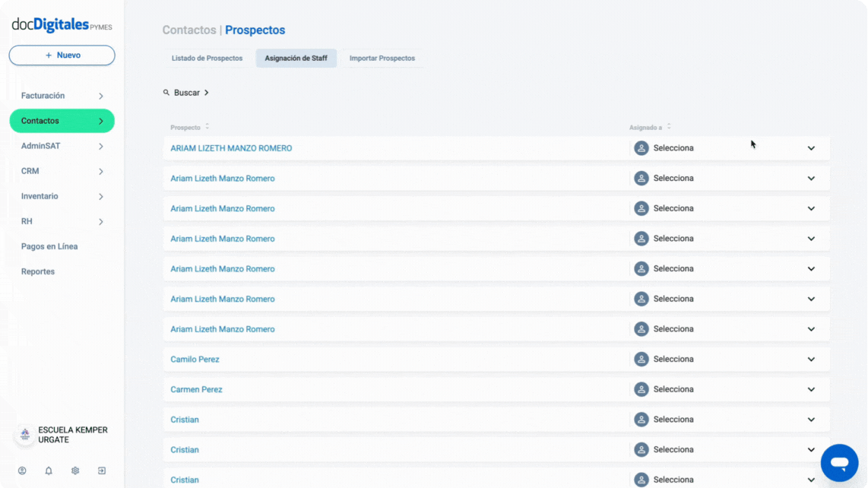Screen dimensions: 868x488
Task: Open the Camilo Perez prospect link
Action: [195, 359]
